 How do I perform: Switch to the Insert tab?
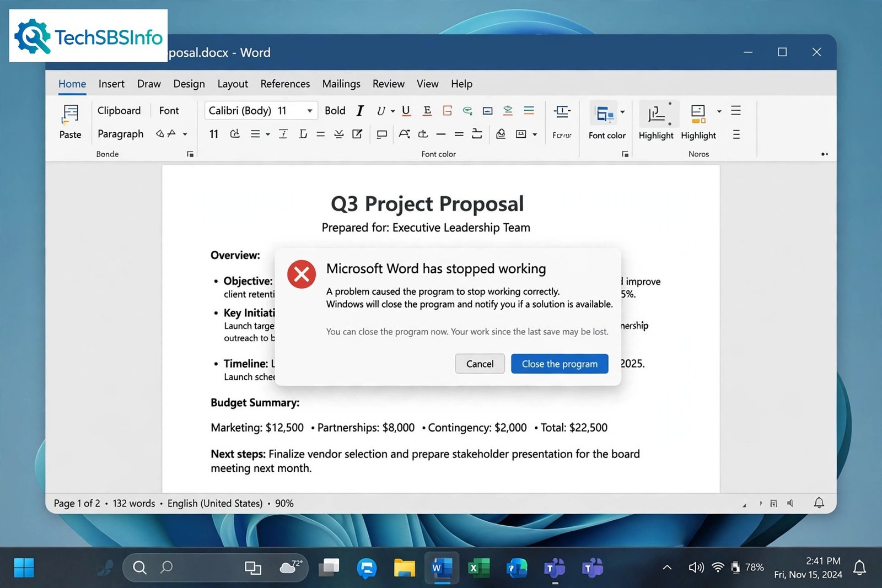[111, 84]
